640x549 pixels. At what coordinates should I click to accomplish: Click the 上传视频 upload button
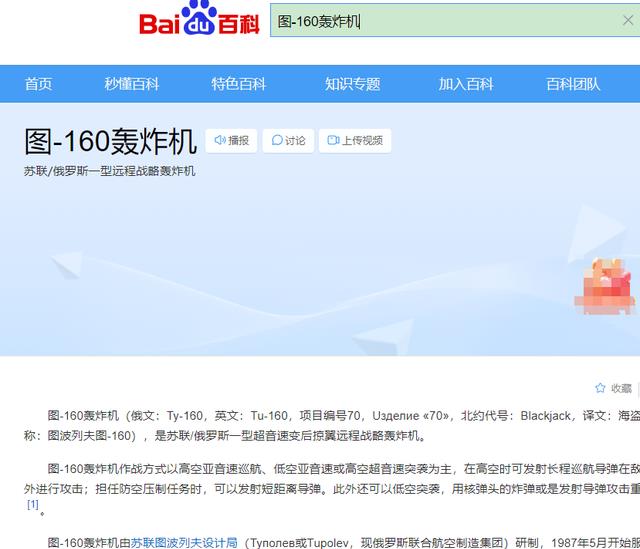tap(355, 140)
